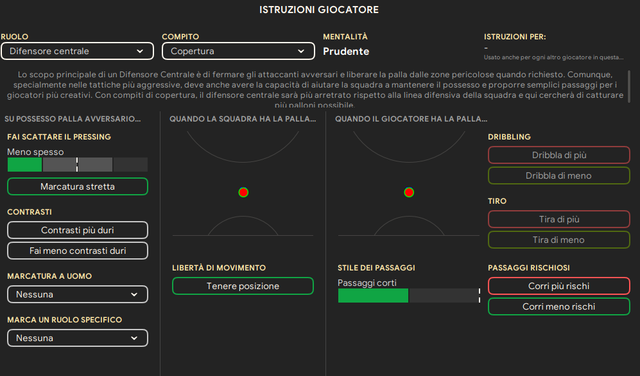Select Tira di meno

pyautogui.click(x=559, y=240)
